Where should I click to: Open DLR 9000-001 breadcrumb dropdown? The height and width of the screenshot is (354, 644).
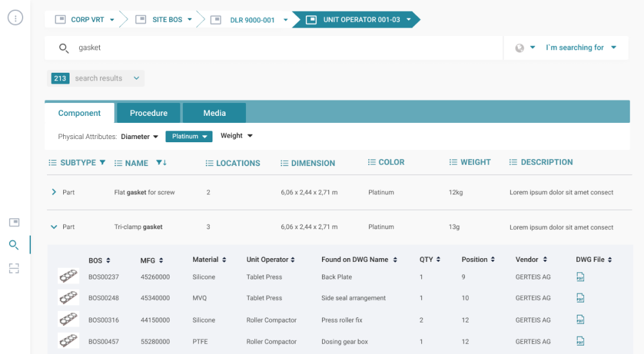(285, 20)
